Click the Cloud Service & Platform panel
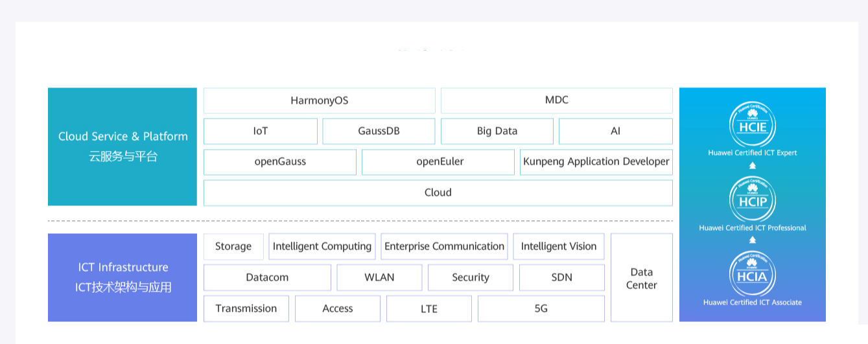 click(123, 146)
